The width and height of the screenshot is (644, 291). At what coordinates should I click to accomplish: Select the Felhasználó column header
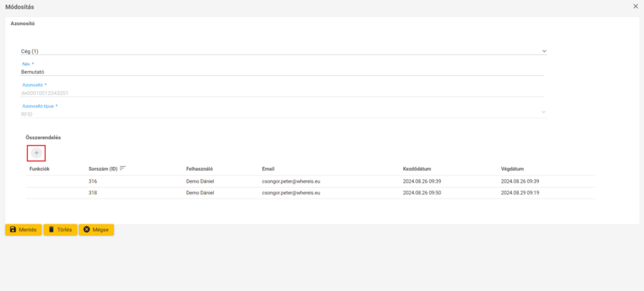[x=200, y=168]
